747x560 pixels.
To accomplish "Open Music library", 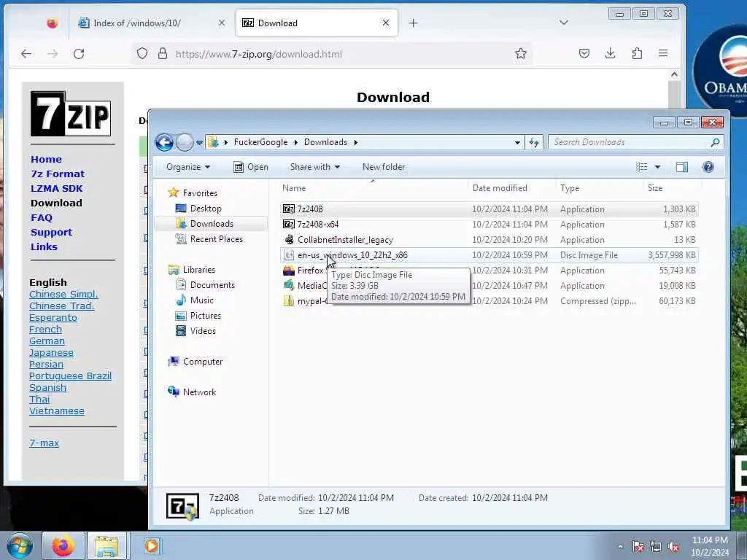I will tap(201, 300).
